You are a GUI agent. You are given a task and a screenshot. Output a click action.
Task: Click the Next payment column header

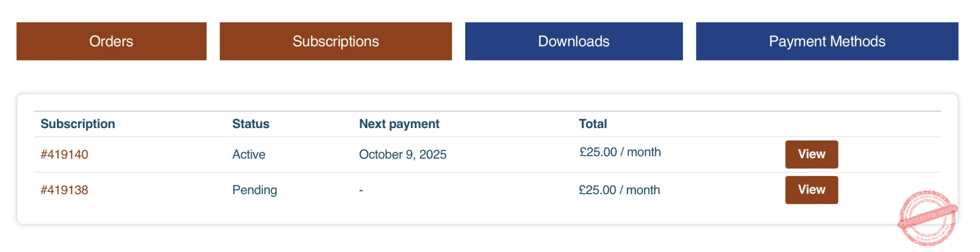tap(399, 124)
